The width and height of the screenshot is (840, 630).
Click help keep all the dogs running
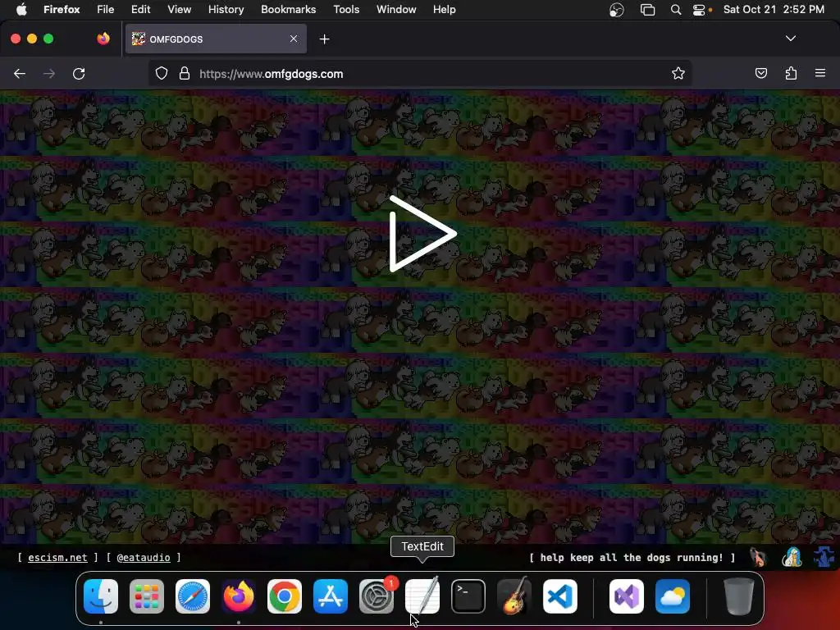(x=632, y=558)
